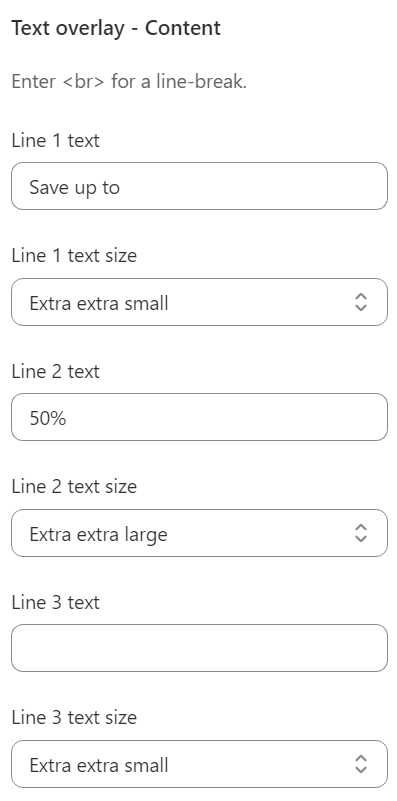The image size is (397, 801).
Task: Click the 'Line 3 text size' label
Action: (x=74, y=717)
